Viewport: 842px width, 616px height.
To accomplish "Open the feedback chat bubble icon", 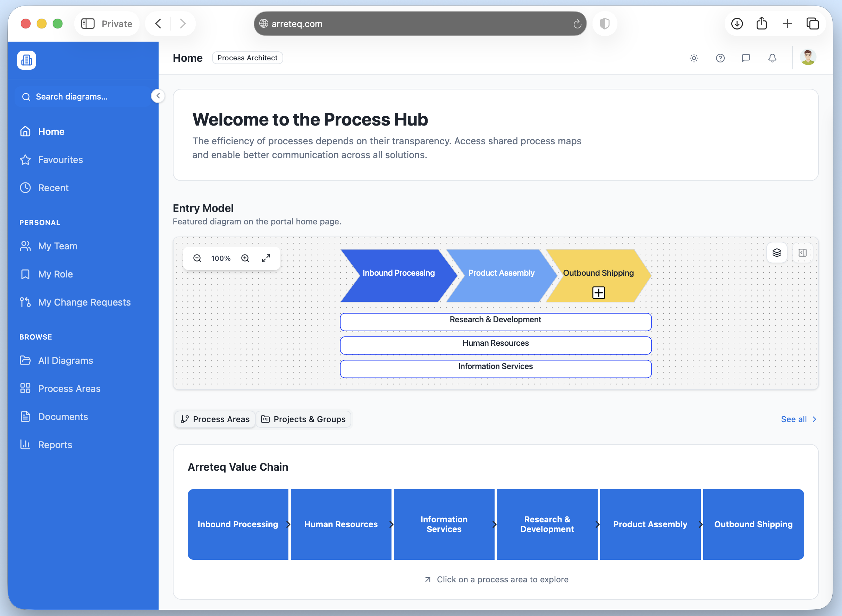I will 746,58.
